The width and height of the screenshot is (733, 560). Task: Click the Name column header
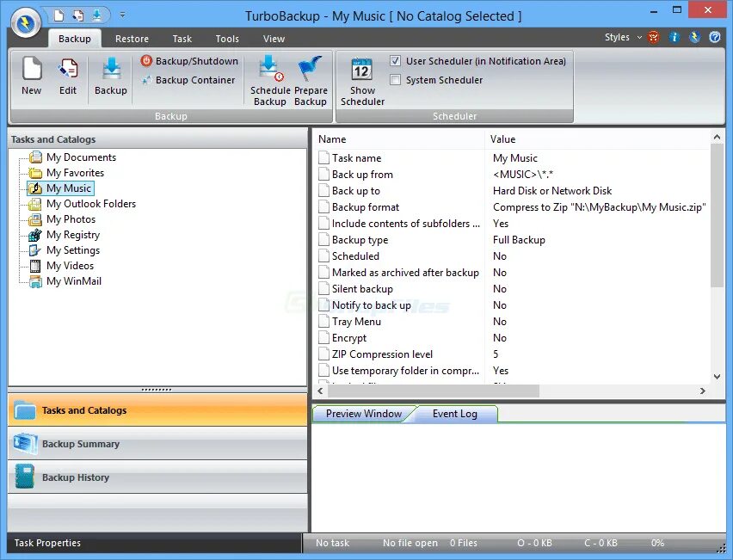coord(400,138)
